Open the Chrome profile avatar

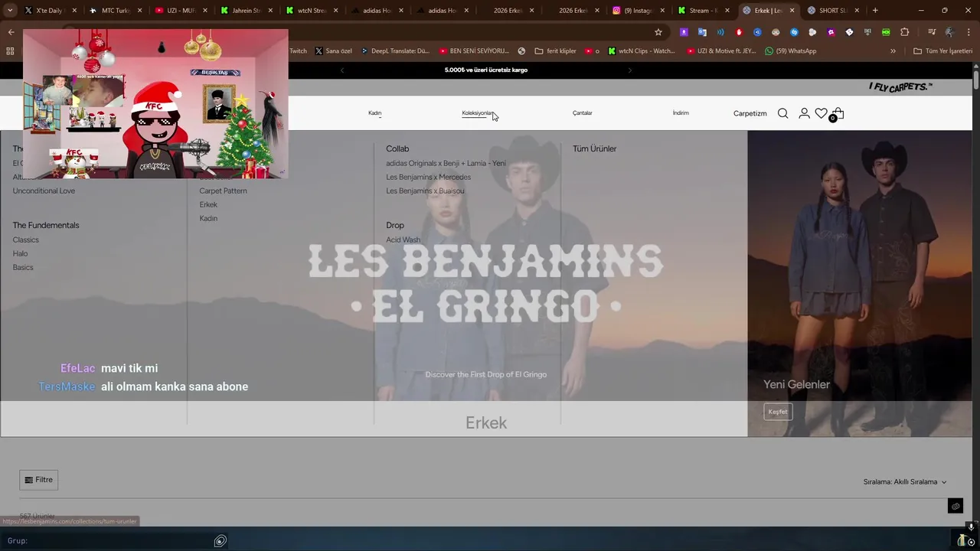949,32
